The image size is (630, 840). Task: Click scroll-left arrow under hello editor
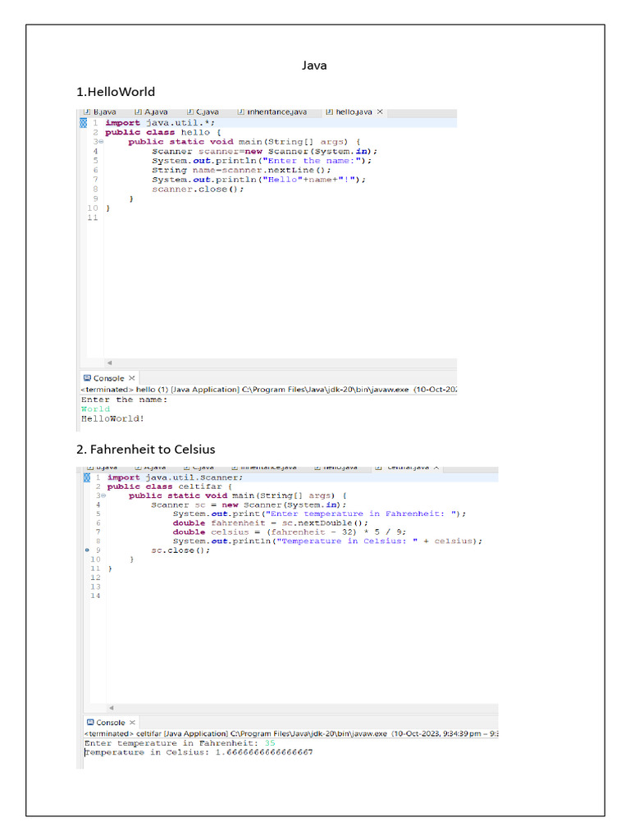[109, 363]
